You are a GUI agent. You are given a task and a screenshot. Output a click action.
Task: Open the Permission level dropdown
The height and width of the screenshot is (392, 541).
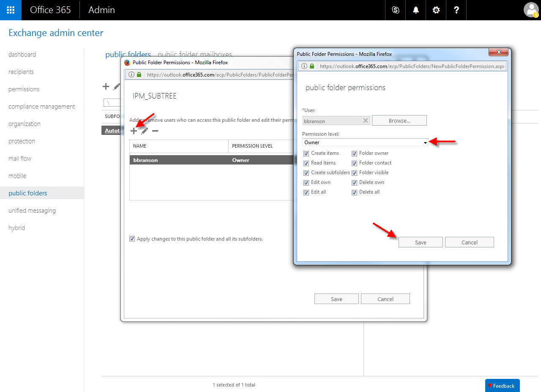pos(366,143)
